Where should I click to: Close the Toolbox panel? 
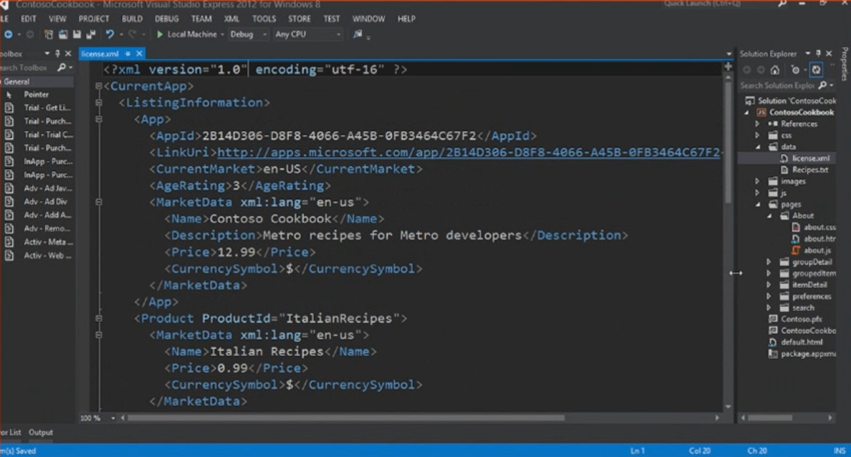68,54
